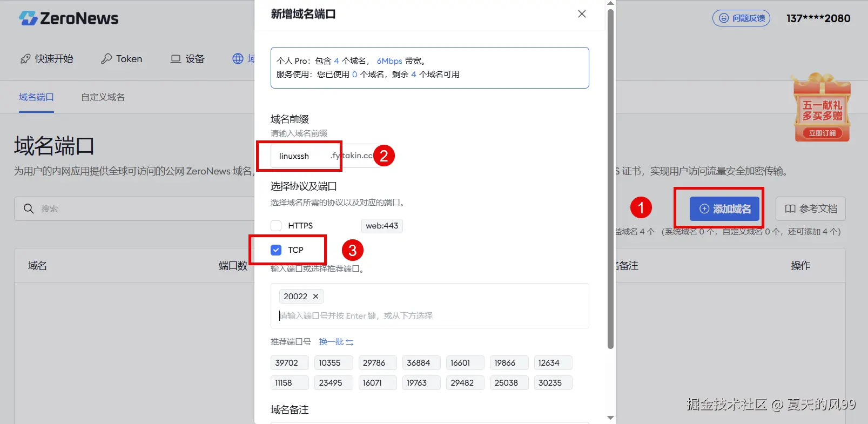
Task: Click the 添加域名 button
Action: 724,208
